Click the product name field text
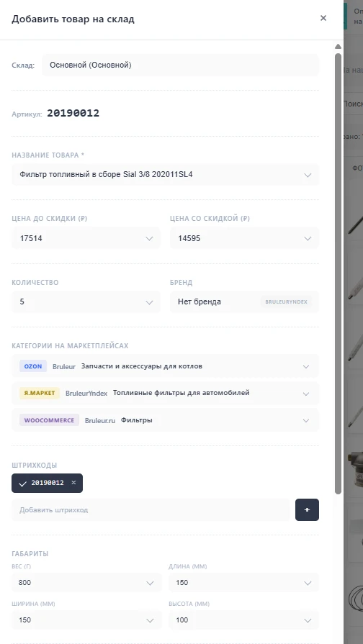363x644 pixels. [106, 175]
